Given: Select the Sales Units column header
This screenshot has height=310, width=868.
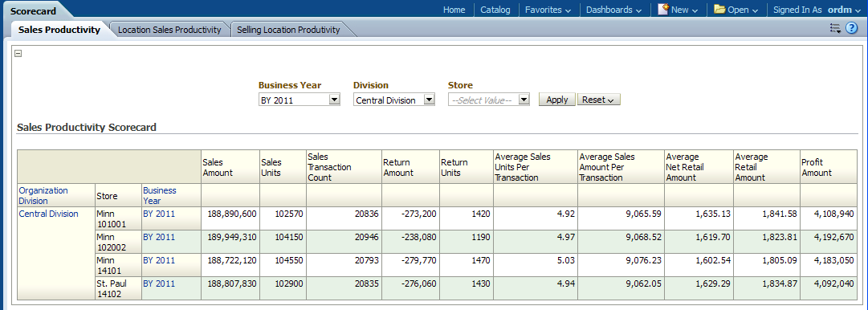Looking at the screenshot, I should tap(283, 167).
